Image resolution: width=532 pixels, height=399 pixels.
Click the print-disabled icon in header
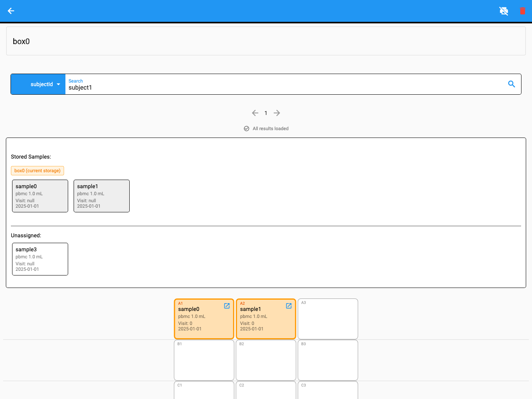(x=504, y=11)
